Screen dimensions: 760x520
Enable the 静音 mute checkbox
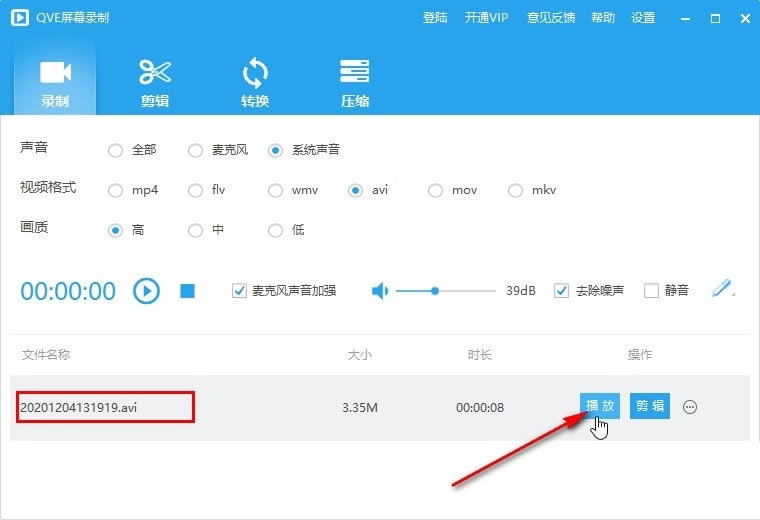[651, 290]
